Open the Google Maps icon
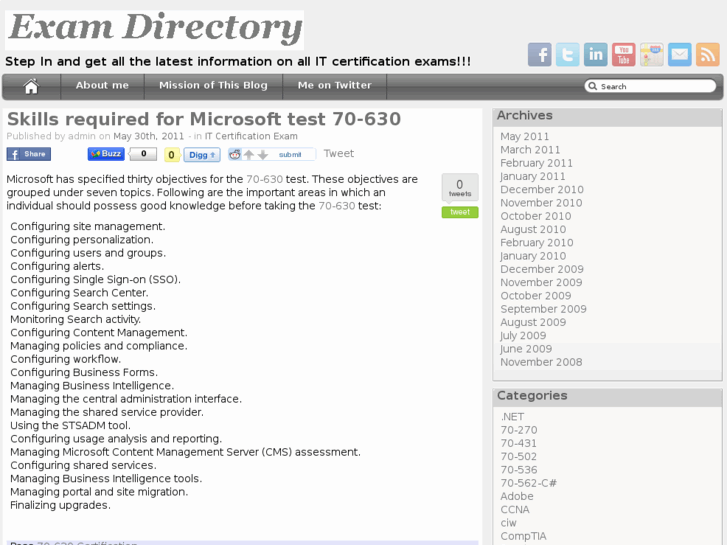Viewport: 727px width, 545px height. [652, 55]
